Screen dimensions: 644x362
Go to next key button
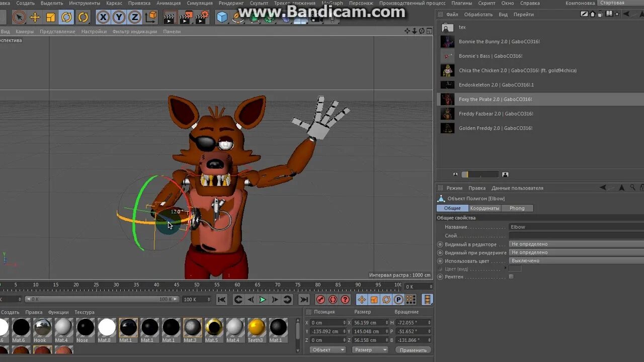coord(287,300)
